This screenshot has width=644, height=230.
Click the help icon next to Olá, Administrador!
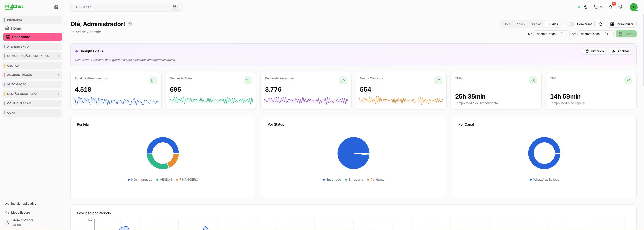pyautogui.click(x=130, y=24)
